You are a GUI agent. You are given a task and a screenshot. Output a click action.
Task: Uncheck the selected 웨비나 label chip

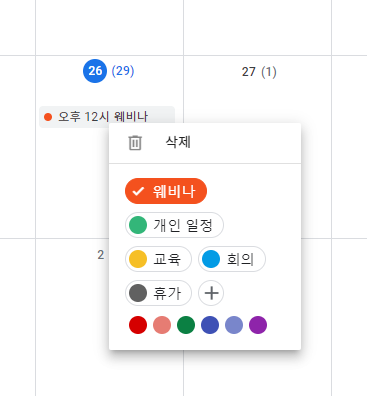(166, 191)
